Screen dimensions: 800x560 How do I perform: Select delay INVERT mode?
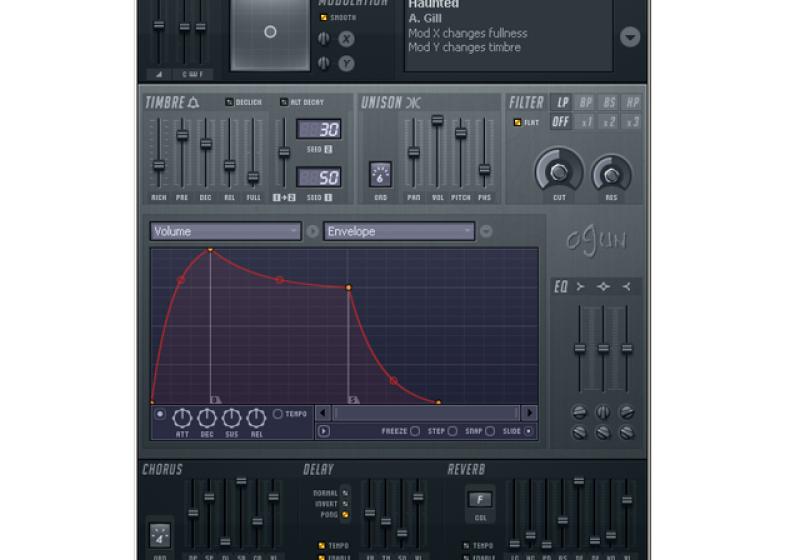tap(345, 504)
